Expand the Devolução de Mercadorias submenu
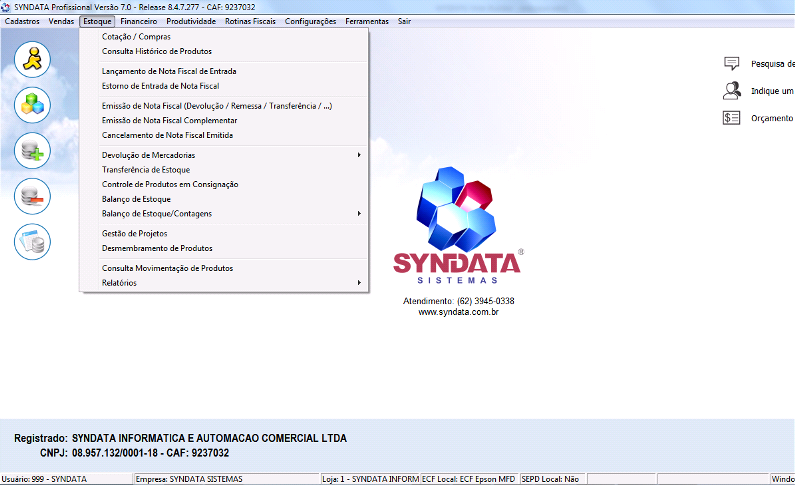795x485 pixels. point(224,155)
